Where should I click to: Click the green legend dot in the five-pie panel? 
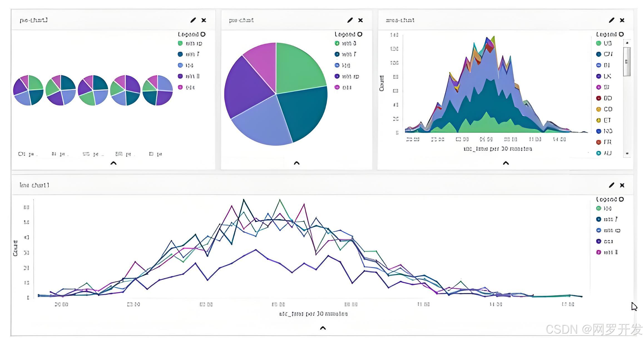180,43
